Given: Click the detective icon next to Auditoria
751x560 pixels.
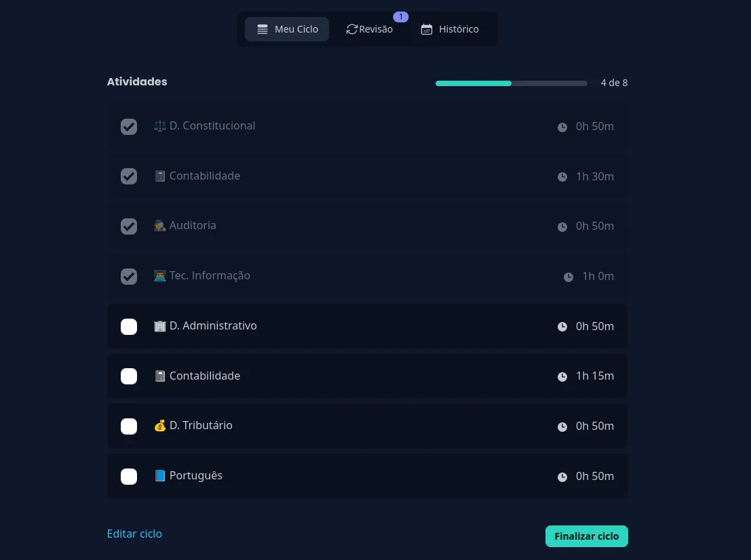Looking at the screenshot, I should [x=160, y=226].
